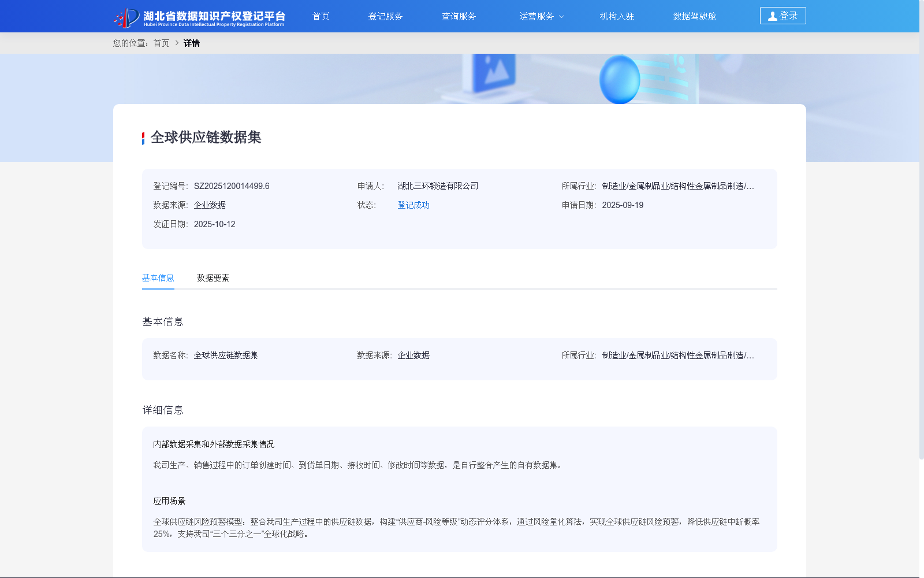Switch to the 数据要素 tab
The image size is (924, 578).
[x=213, y=278]
